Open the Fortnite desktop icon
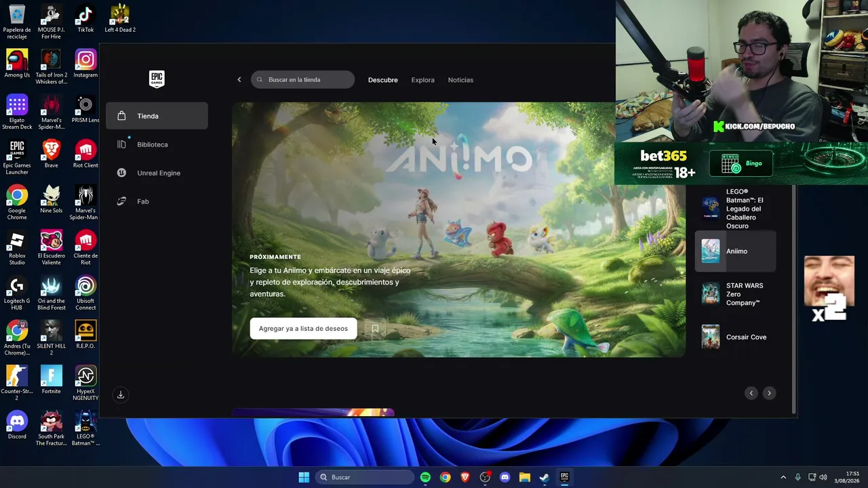 tap(51, 381)
